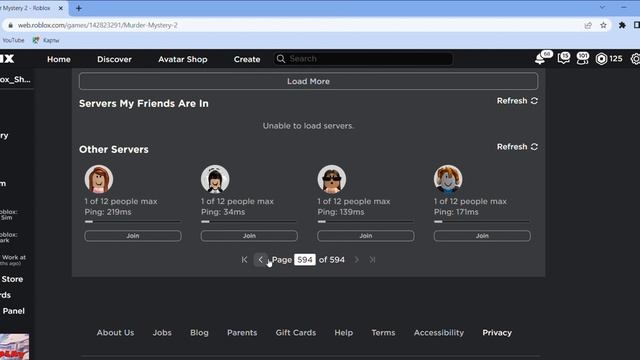Open the Карты bookmark

pos(46,40)
